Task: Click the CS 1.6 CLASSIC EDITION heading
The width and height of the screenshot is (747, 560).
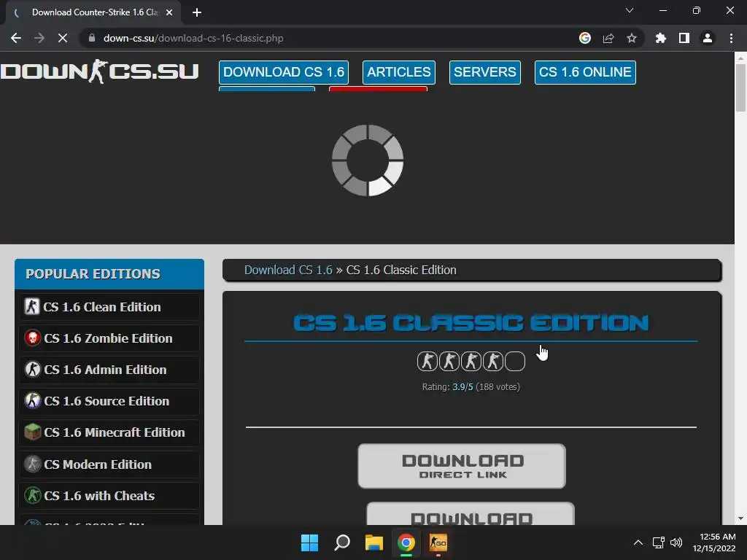Action: click(471, 323)
